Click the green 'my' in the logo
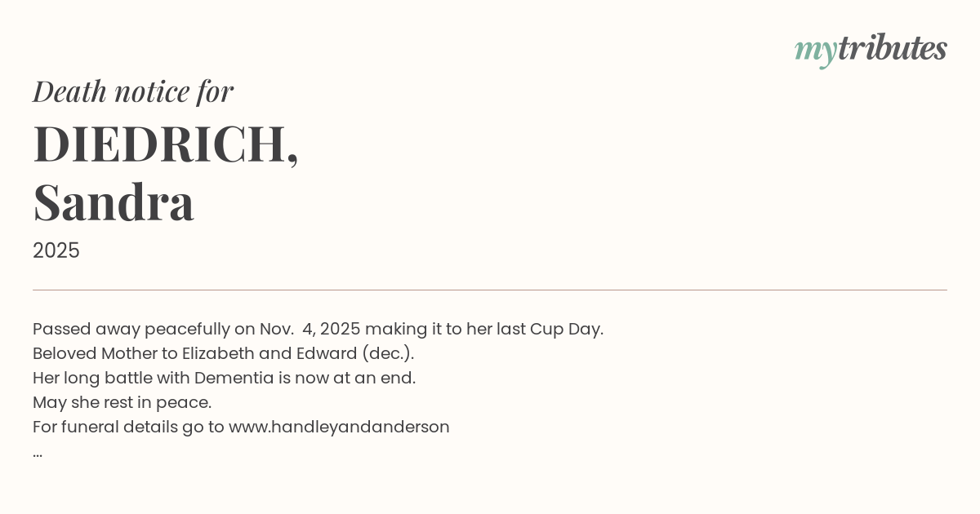This screenshot has width=980, height=514. click(815, 51)
